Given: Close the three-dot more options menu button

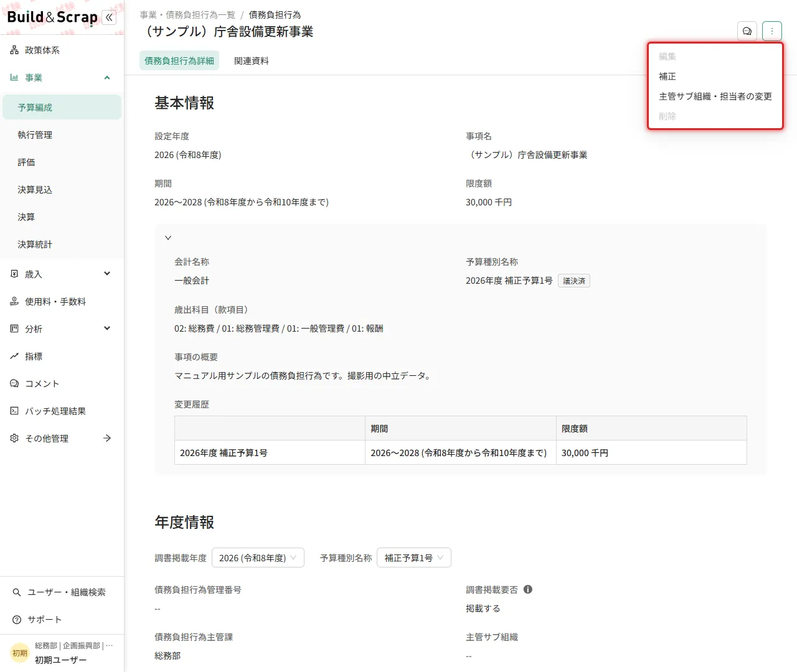Looking at the screenshot, I should pyautogui.click(x=772, y=31).
